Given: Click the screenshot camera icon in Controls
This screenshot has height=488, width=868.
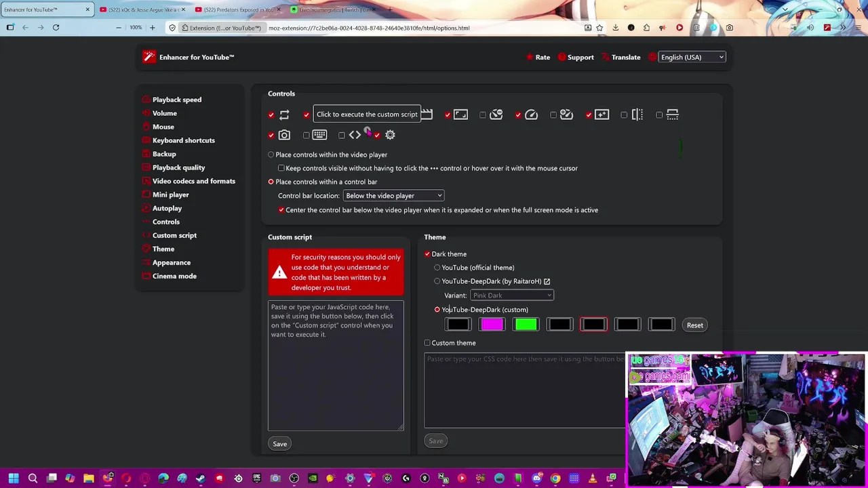Looking at the screenshot, I should click(x=284, y=135).
